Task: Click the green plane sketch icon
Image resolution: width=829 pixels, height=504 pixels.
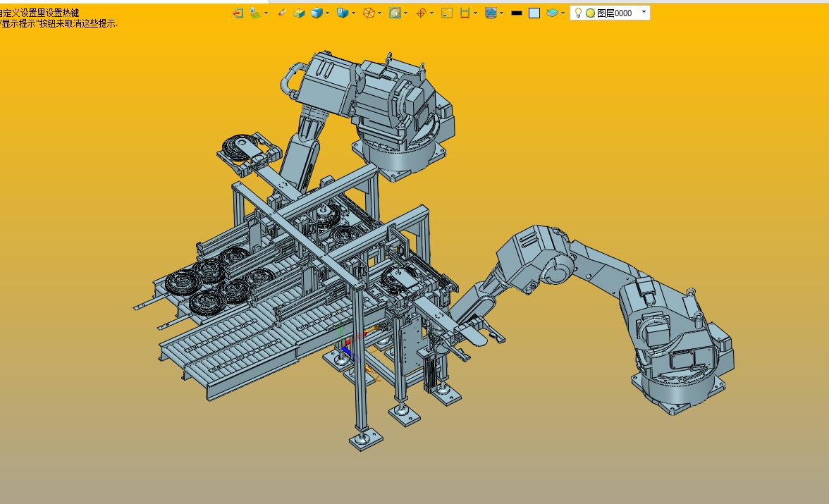Action: (256, 13)
